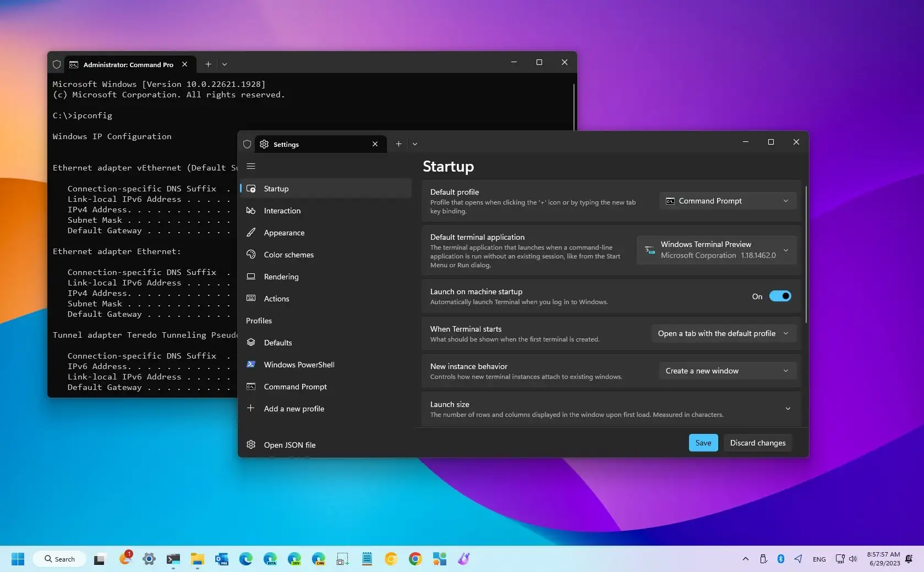Screen dimensions: 924x572
Task: Show hidden system tray icons
Action: click(x=746, y=559)
